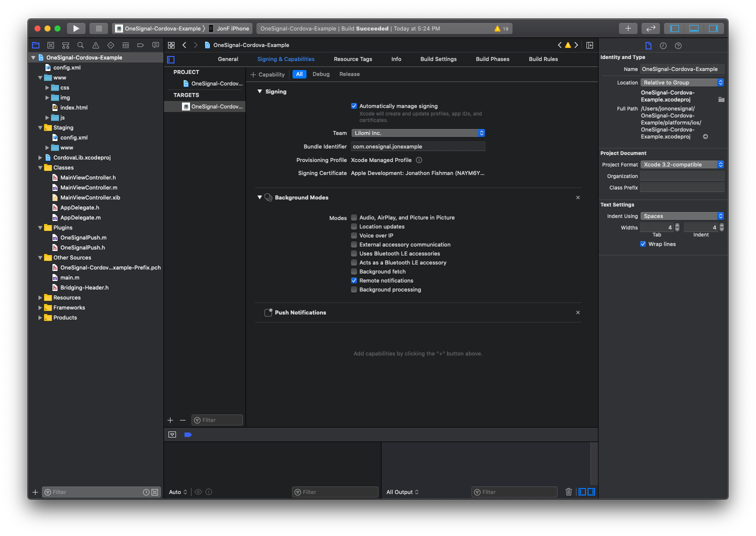
Task: Add an editor pane on the right
Action: tap(589, 45)
